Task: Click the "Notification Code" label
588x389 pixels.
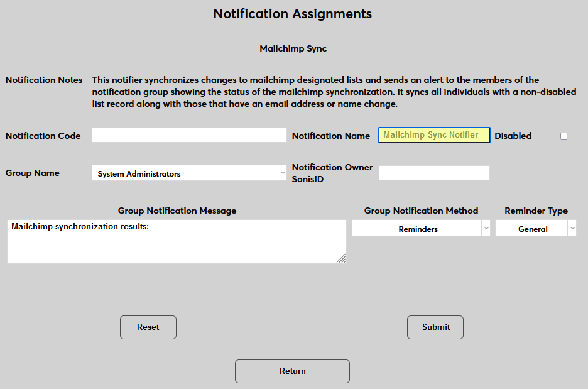Action: coord(43,136)
